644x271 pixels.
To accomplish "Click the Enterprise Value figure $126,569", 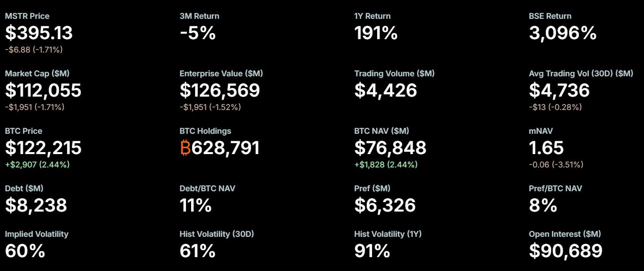I will coord(219,91).
